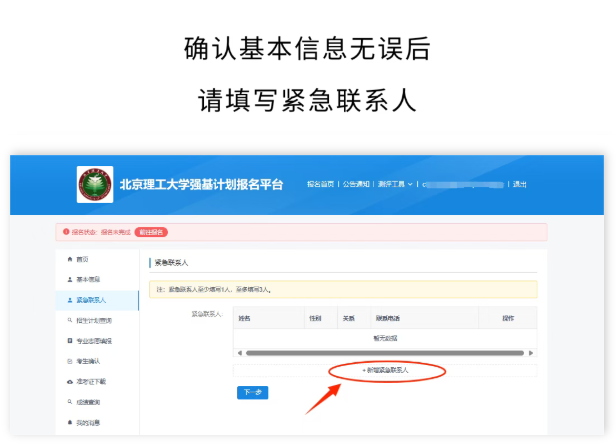Open 报名首页 in top navigation
Viewport: 616px width, 445px height.
320,184
